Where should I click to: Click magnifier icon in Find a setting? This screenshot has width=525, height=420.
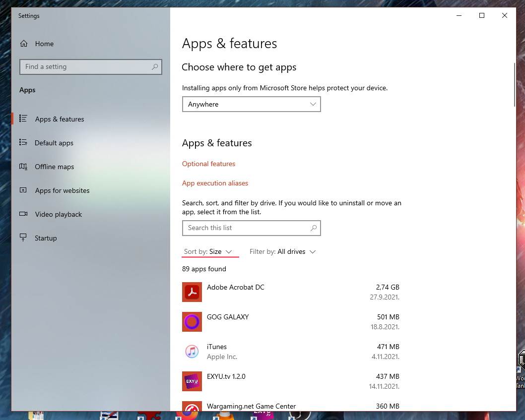point(155,66)
